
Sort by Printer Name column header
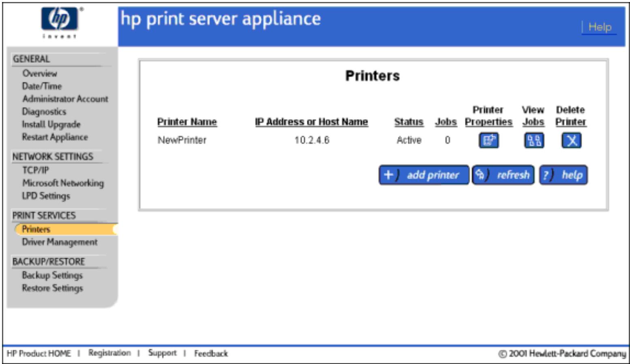point(187,122)
